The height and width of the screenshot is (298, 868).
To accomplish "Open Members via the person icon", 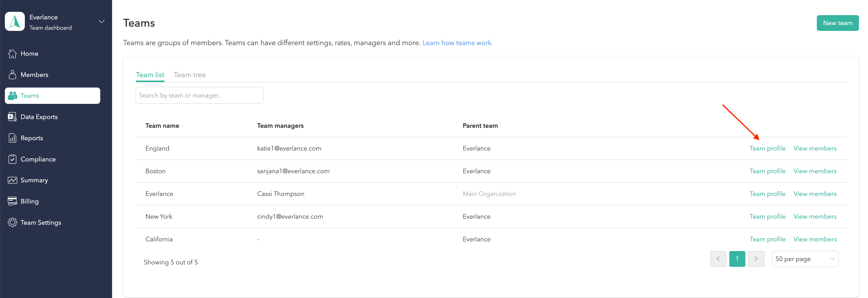I will (x=12, y=75).
